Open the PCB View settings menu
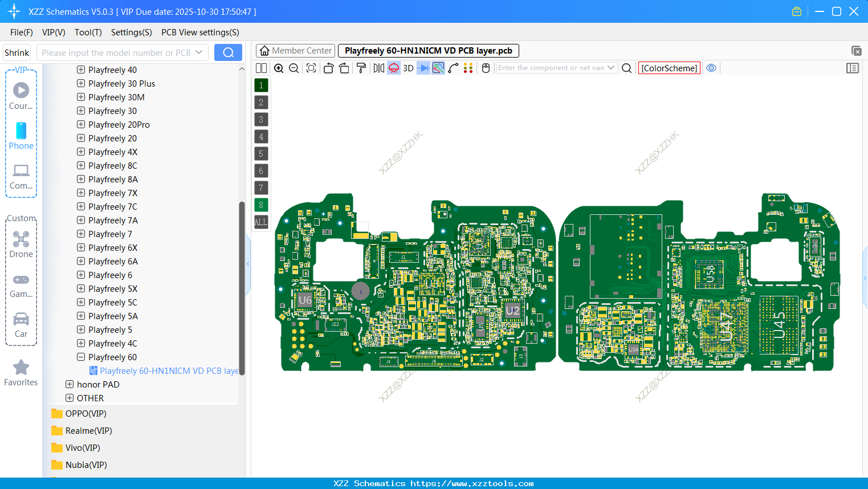This screenshot has width=868, height=489. pyautogui.click(x=200, y=32)
